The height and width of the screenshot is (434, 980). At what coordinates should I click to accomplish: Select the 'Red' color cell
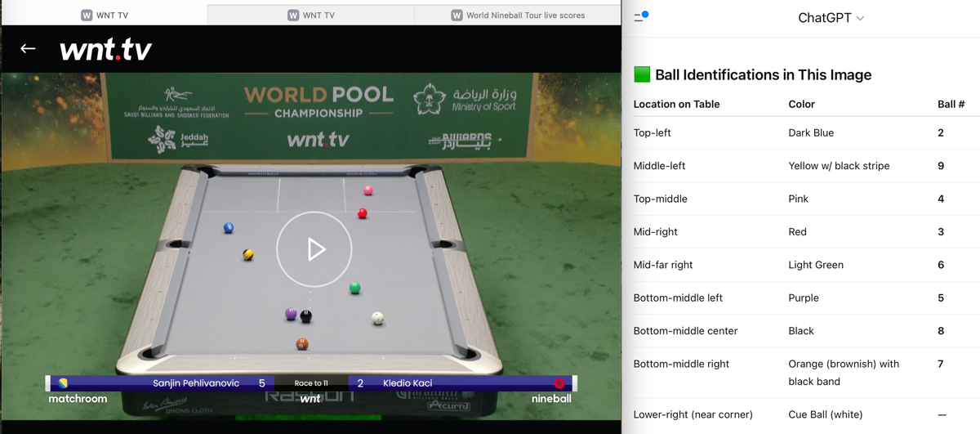tap(797, 232)
